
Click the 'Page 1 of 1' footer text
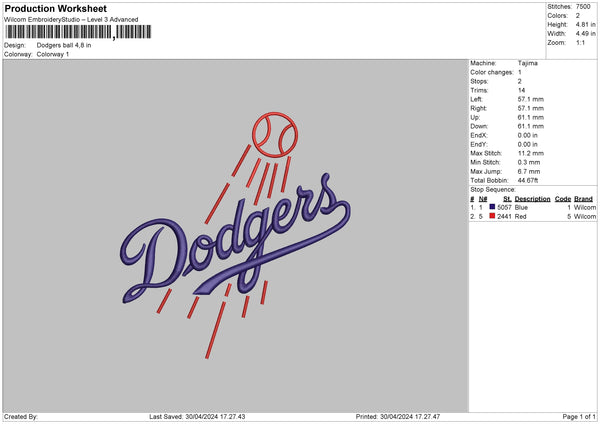click(579, 417)
